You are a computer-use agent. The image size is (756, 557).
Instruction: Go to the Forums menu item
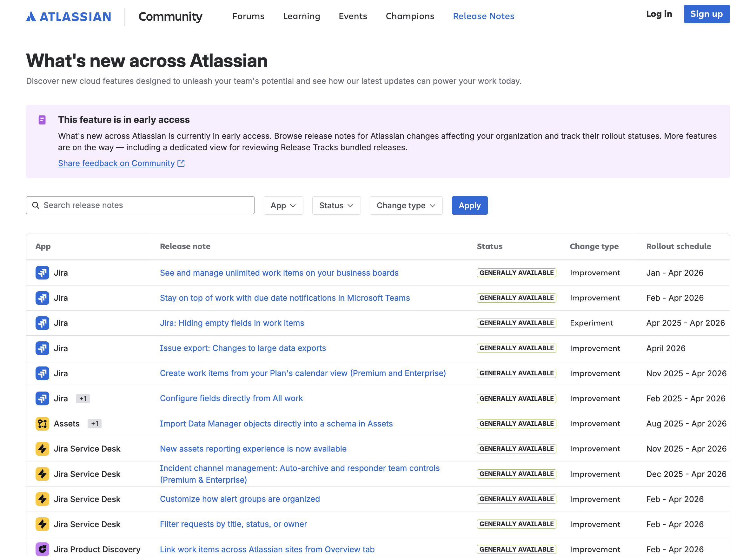(x=248, y=16)
